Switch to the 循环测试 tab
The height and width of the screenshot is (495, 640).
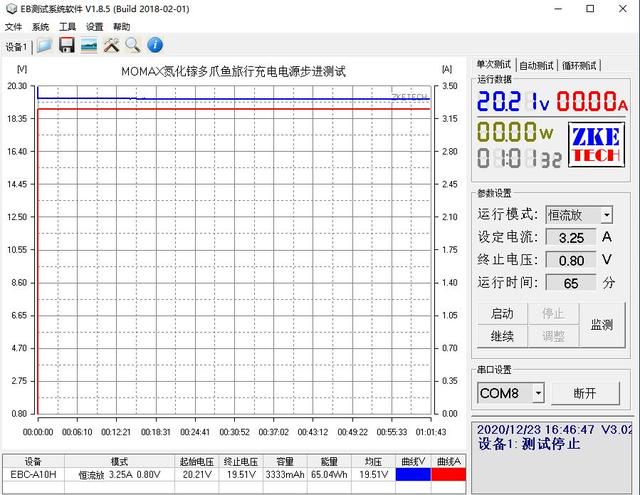(579, 65)
